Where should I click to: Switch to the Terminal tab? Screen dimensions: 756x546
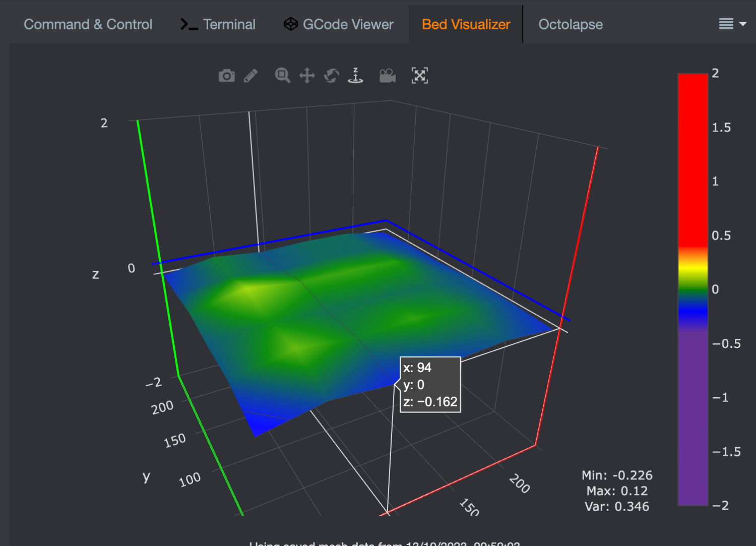pyautogui.click(x=218, y=24)
